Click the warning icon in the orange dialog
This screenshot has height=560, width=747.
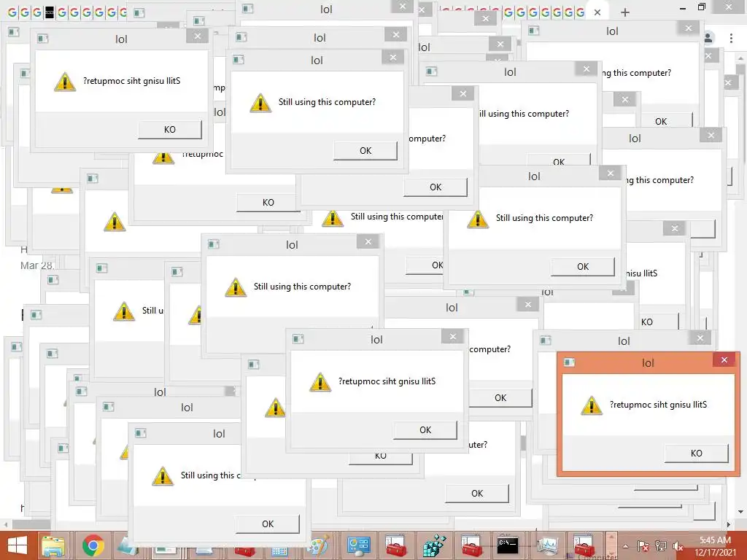click(591, 405)
